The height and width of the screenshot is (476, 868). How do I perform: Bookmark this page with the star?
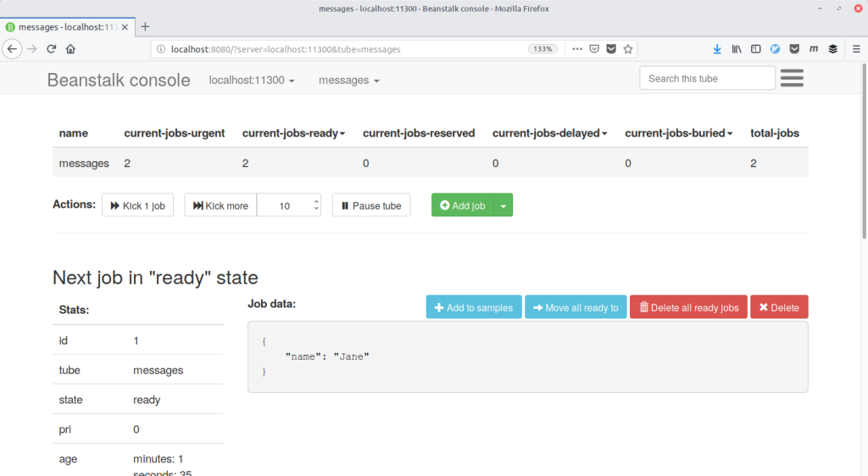pos(628,48)
